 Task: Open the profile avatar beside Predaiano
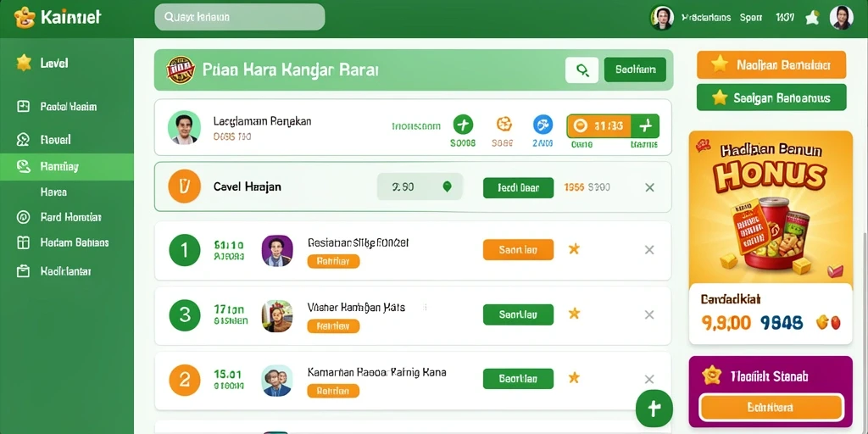point(661,18)
